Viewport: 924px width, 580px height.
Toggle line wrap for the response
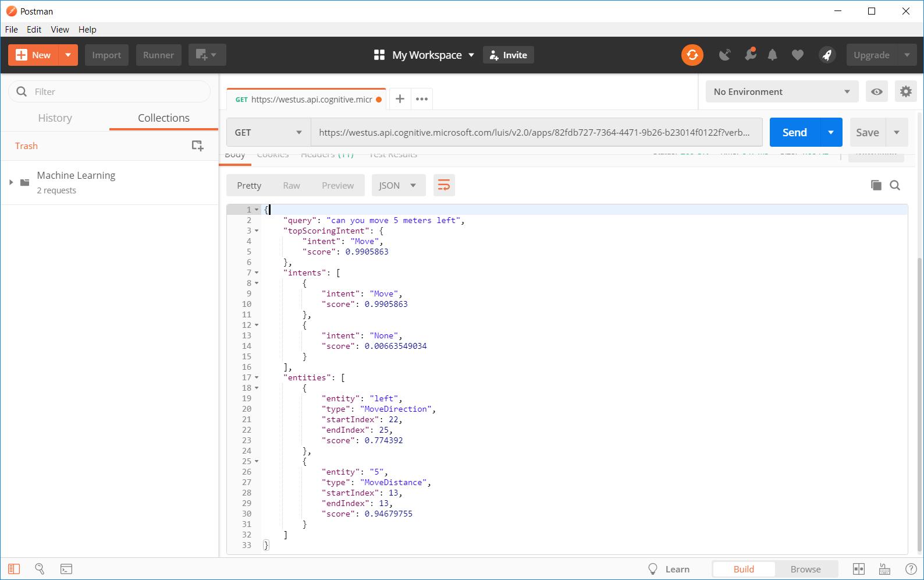click(x=444, y=185)
